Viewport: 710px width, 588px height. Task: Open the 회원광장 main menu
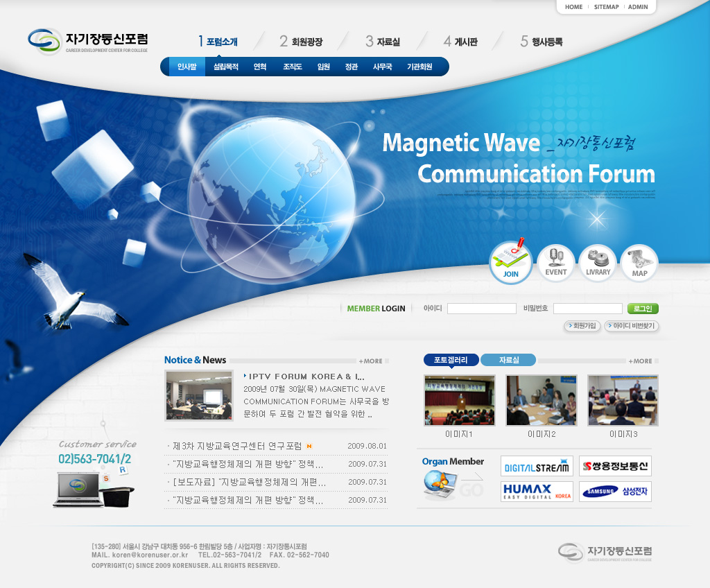click(x=302, y=42)
